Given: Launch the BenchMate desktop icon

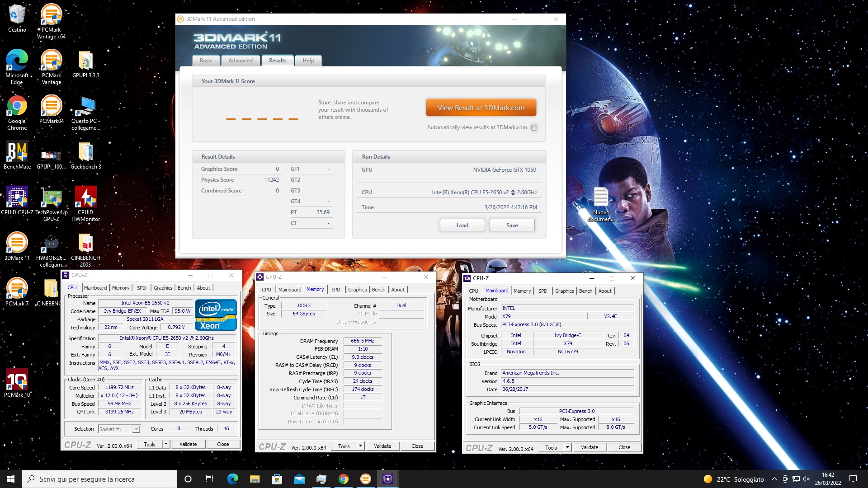Looking at the screenshot, I should (17, 155).
